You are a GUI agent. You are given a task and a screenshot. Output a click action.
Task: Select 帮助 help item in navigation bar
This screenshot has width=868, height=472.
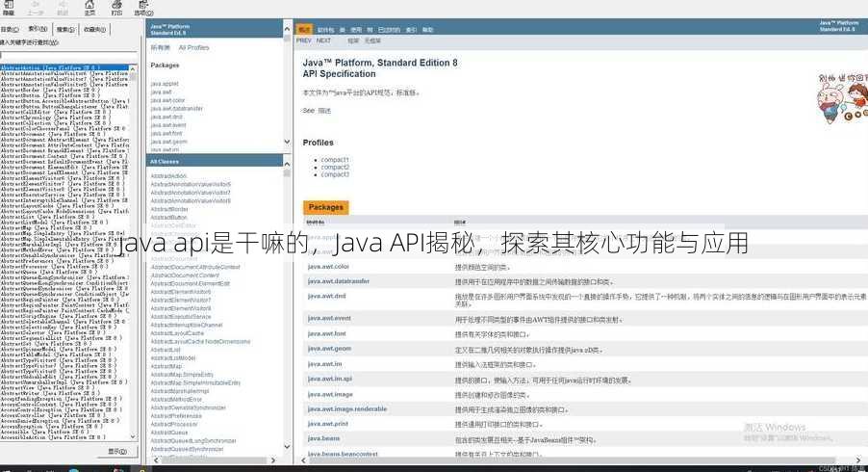tap(427, 30)
